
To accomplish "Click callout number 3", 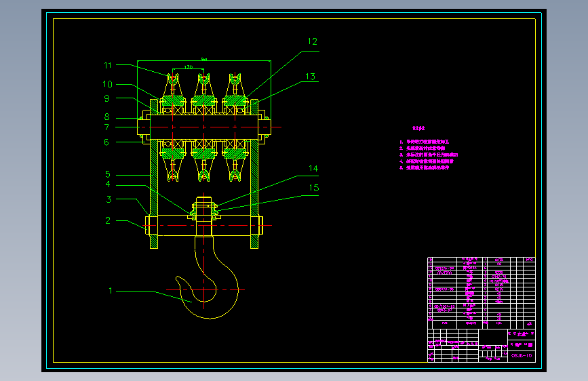I will click(x=109, y=199).
